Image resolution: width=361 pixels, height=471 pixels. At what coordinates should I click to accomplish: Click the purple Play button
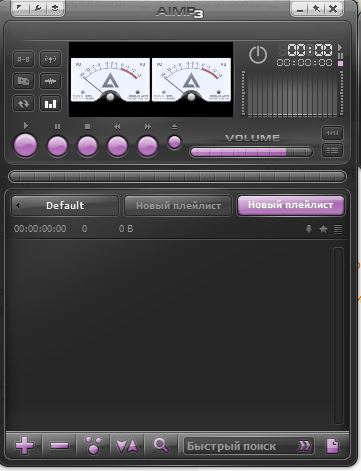25,145
